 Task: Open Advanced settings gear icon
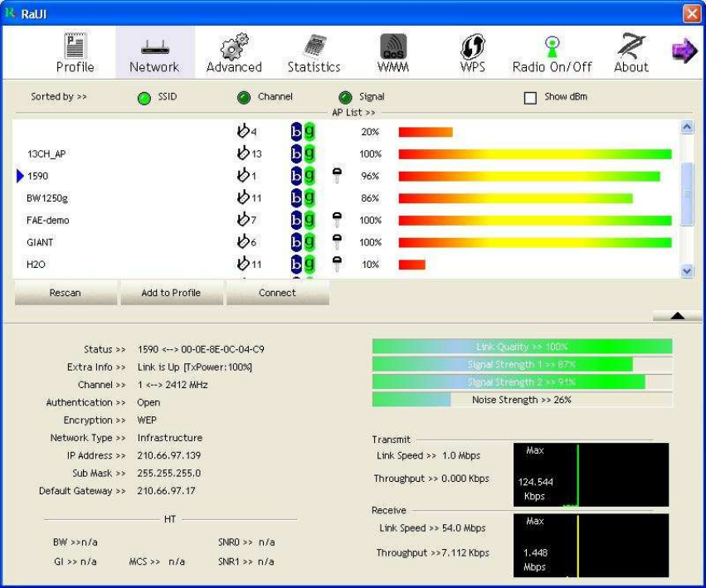tap(234, 46)
